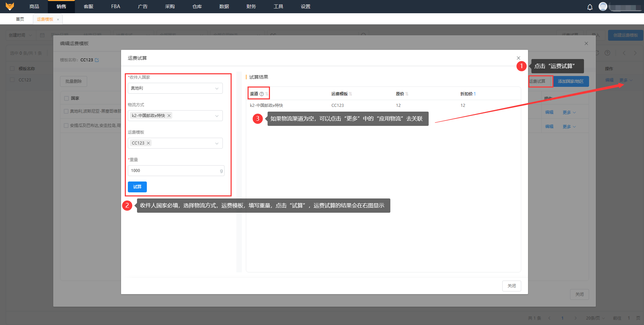Tick the 国家 header checkbox in the edit modal
Image resolution: width=644 pixels, height=325 pixels.
point(66,98)
